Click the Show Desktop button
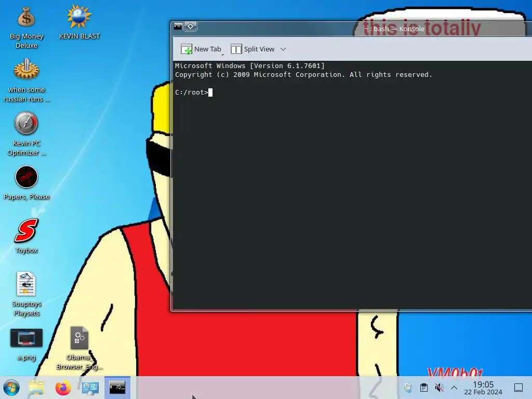532x399 pixels. click(518, 388)
